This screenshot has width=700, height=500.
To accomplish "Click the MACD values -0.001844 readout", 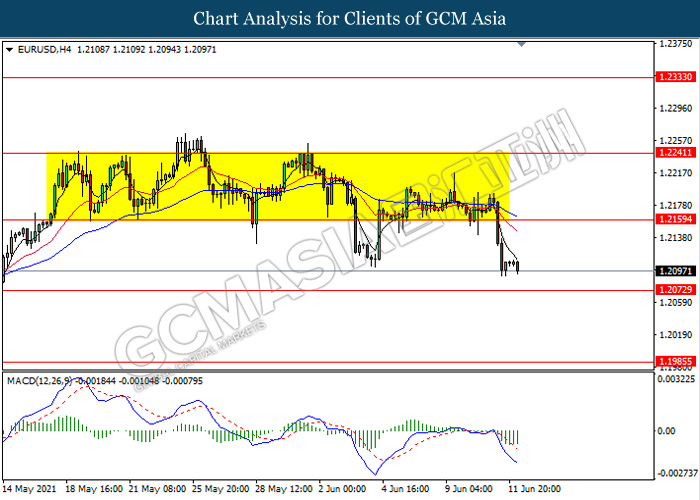I will (x=95, y=381).
